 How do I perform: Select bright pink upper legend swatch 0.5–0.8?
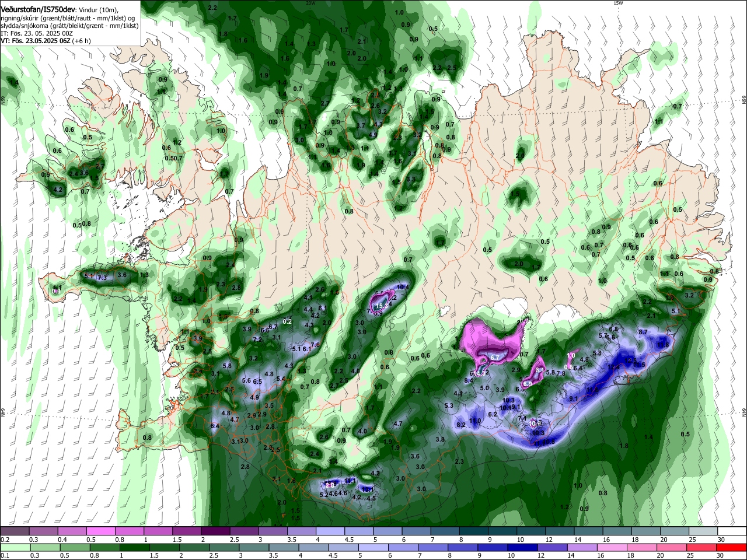click(x=100, y=531)
